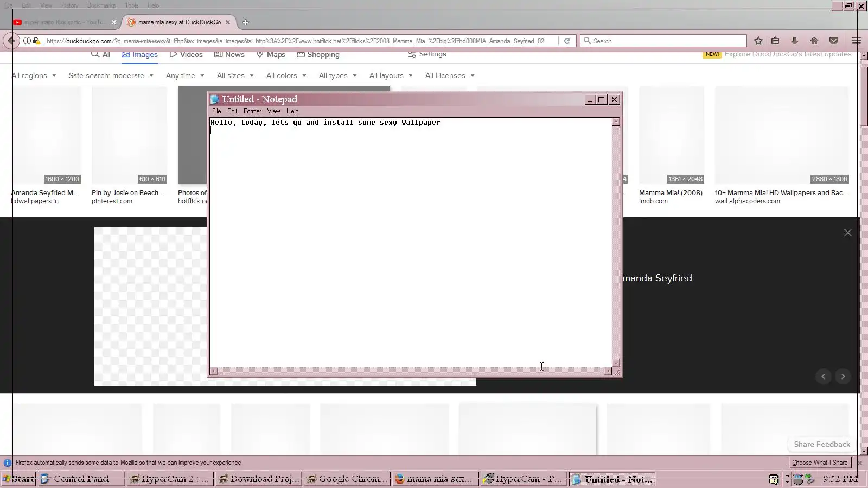
Task: Expand the All colors filter
Action: click(x=286, y=75)
